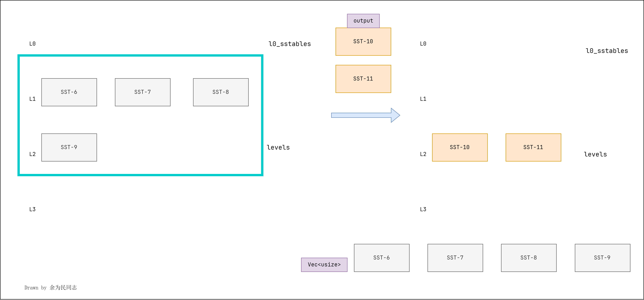Select the purple output label box
This screenshot has width=644, height=300.
click(363, 21)
